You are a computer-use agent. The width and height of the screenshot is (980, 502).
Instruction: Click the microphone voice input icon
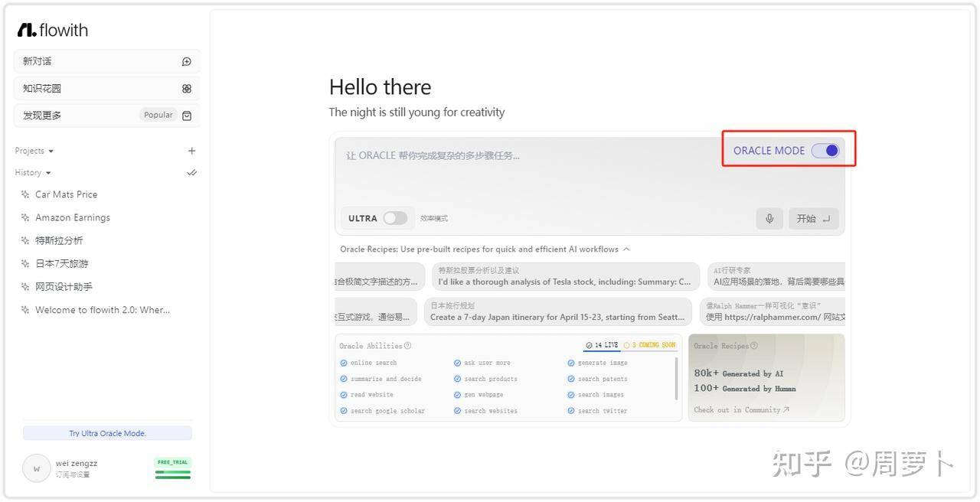point(769,218)
